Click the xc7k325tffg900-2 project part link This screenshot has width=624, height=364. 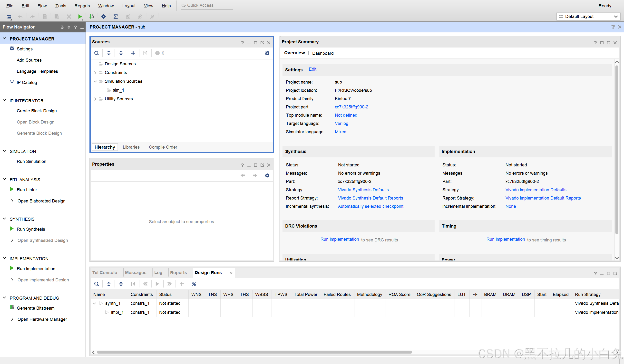tap(351, 107)
